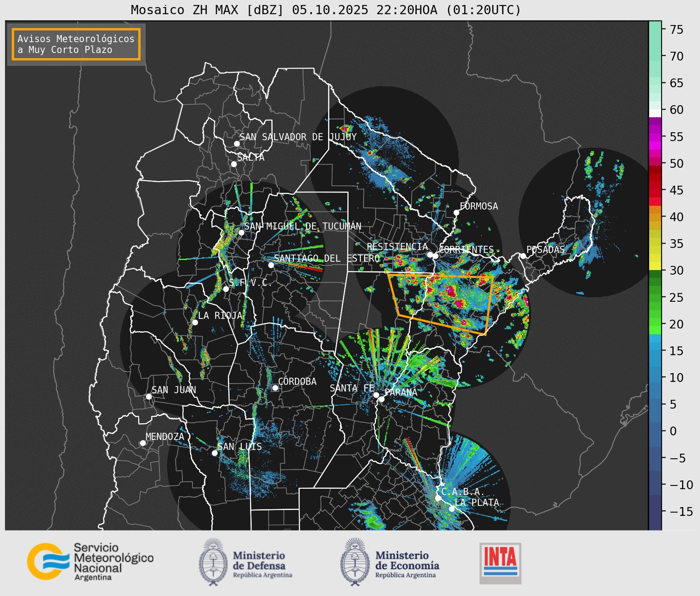Click the Servicio Meteorológico Nacional Argentina text
The height and width of the screenshot is (596, 700).
114,562
